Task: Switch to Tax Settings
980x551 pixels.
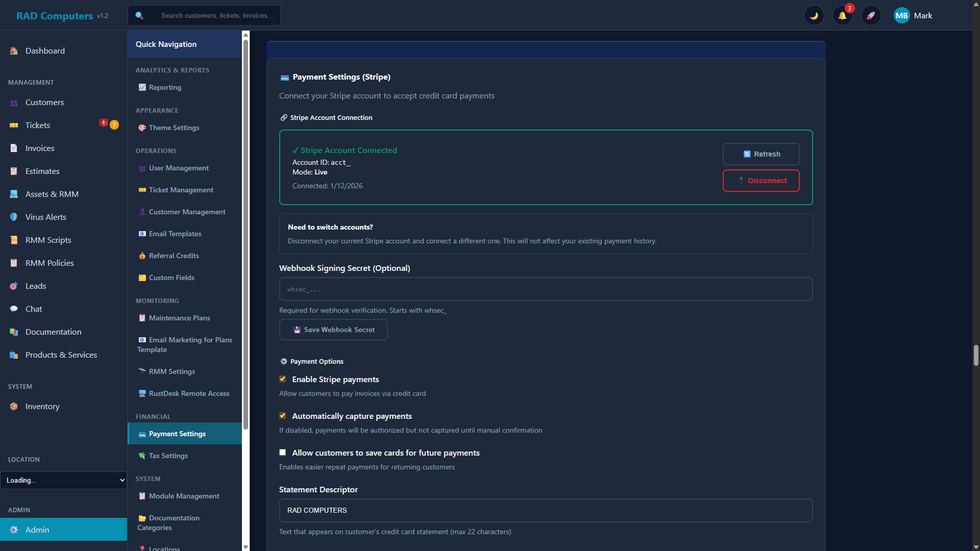Action: 167,455
